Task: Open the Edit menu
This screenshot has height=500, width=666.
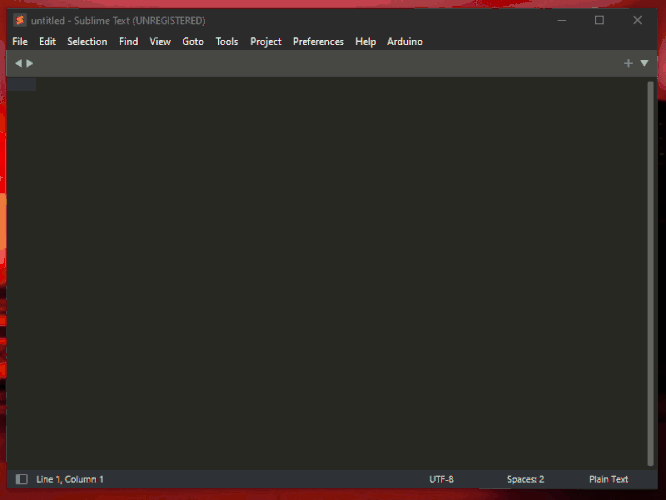Action: [x=47, y=42]
